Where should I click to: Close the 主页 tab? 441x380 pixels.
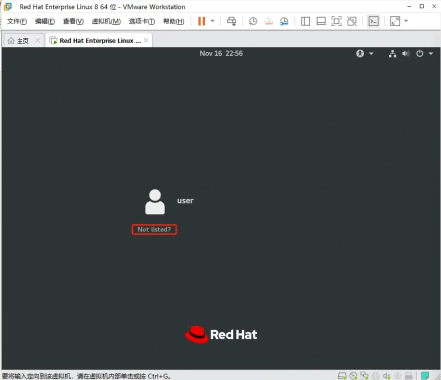coord(38,40)
